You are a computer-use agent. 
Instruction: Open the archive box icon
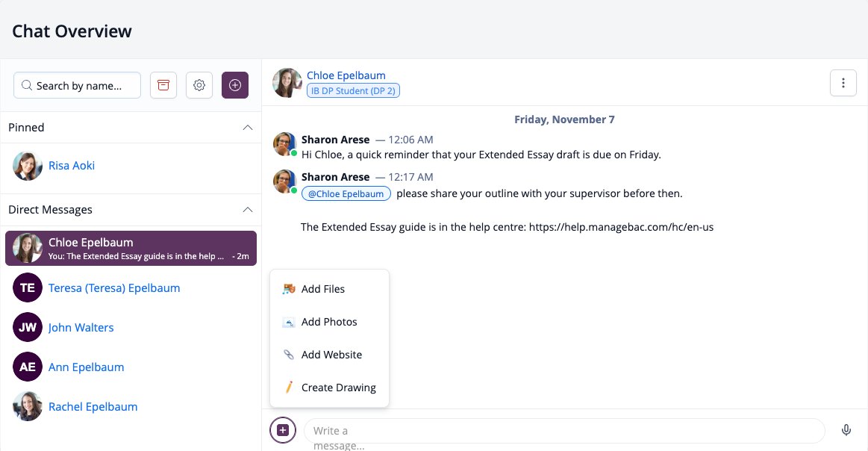coord(163,85)
